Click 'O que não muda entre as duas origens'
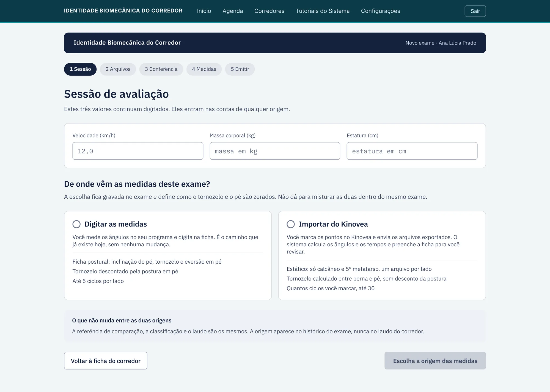Screen dimensions: 550x392 tap(122, 320)
